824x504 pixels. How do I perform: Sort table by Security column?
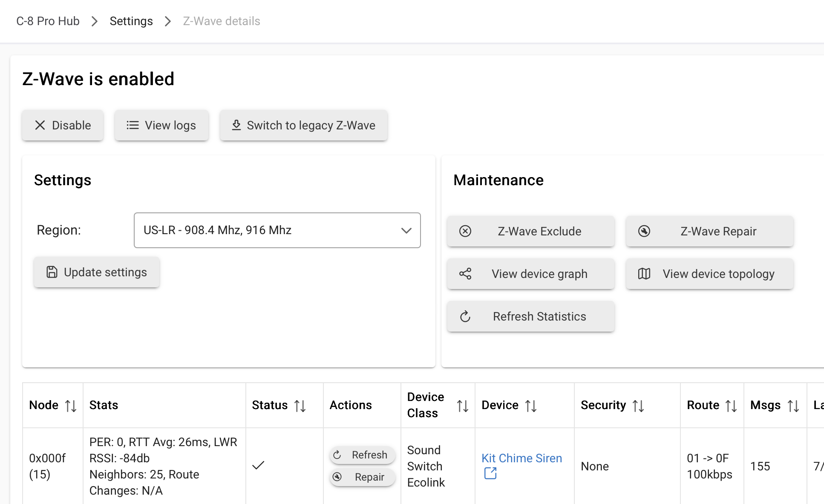pyautogui.click(x=638, y=406)
